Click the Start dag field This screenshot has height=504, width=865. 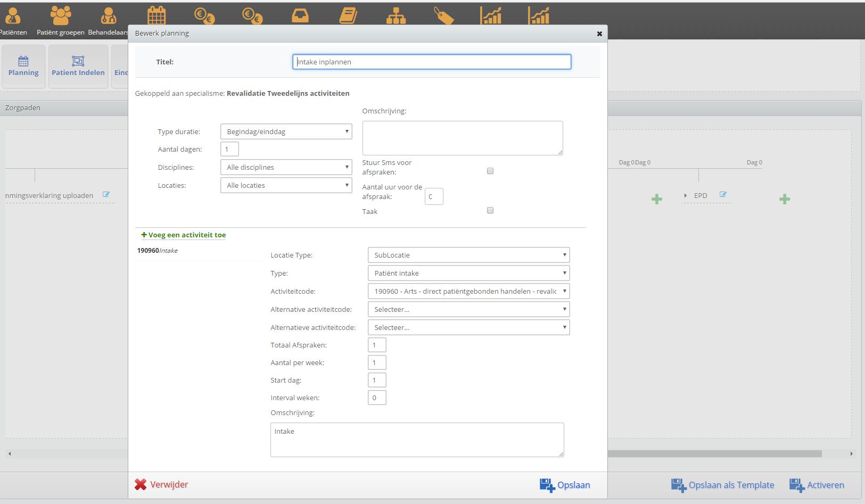[377, 380]
